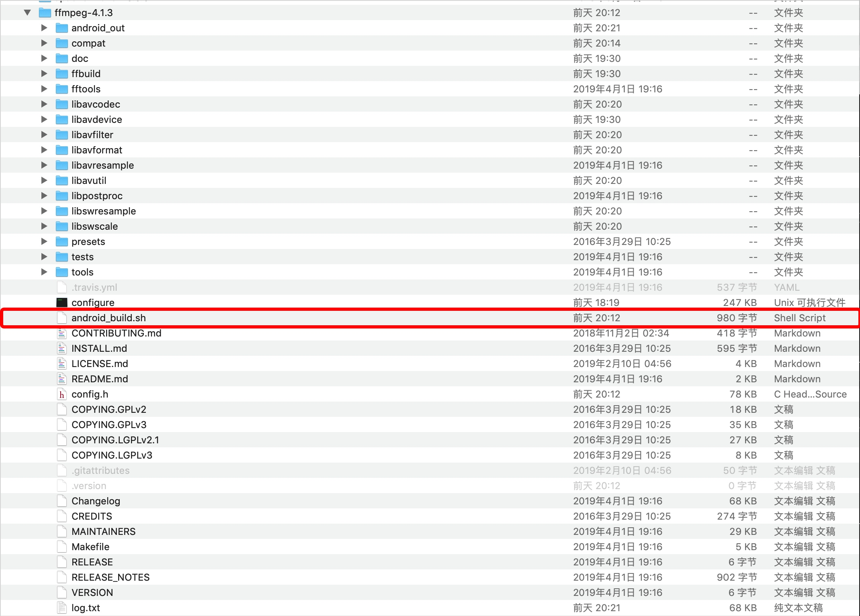This screenshot has height=616, width=860.
Task: Click the config.h header file icon
Action: click(62, 394)
